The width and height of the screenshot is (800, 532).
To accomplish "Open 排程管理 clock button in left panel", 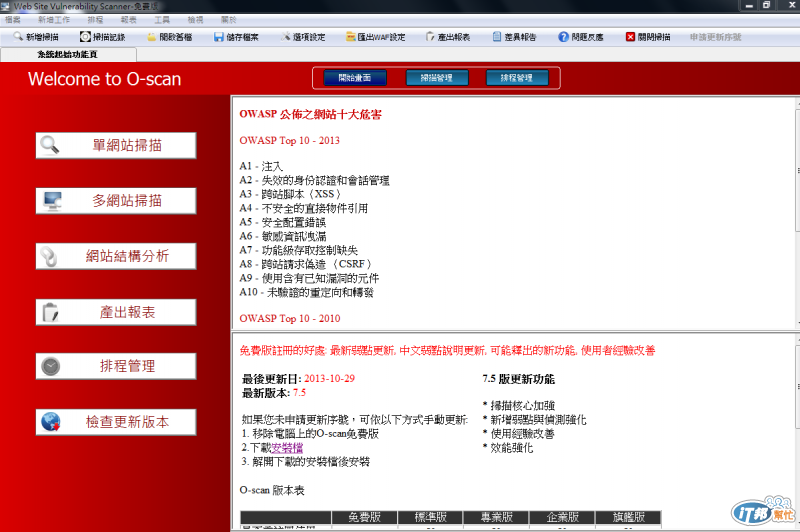I will pyautogui.click(x=116, y=366).
